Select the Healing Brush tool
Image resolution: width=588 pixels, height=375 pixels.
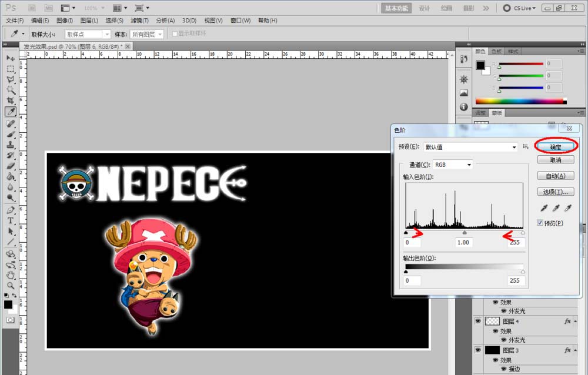[11, 123]
